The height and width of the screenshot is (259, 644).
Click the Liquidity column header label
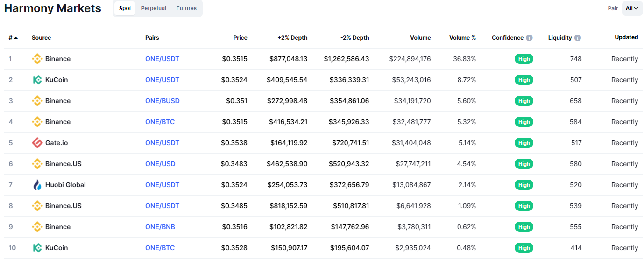pos(560,38)
